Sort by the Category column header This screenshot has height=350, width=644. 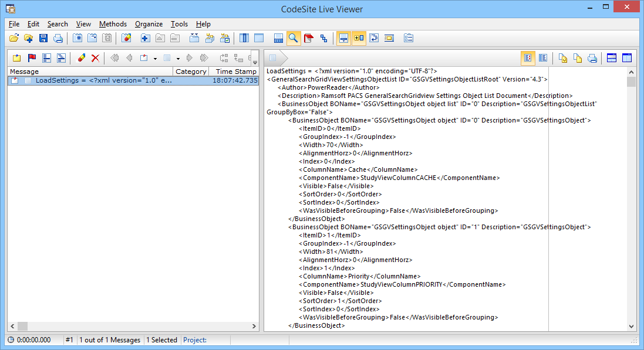pos(191,72)
